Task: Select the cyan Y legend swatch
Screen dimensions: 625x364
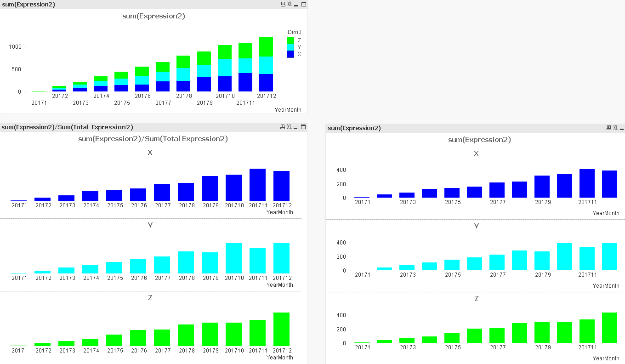Action: 290,47
